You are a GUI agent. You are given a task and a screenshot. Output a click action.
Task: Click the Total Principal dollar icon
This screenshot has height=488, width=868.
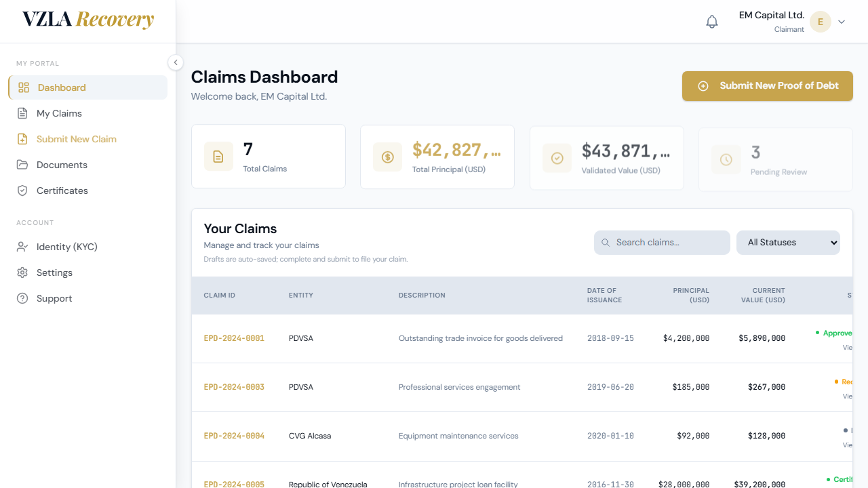point(388,157)
